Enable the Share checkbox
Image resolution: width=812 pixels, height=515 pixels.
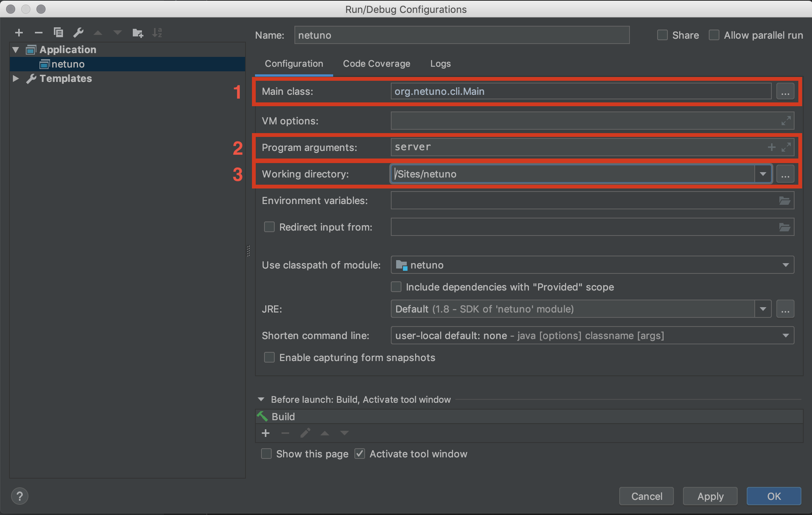[663, 35]
